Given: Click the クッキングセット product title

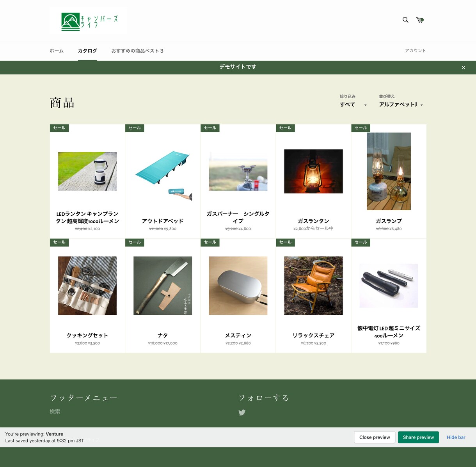Looking at the screenshot, I should pyautogui.click(x=87, y=335).
